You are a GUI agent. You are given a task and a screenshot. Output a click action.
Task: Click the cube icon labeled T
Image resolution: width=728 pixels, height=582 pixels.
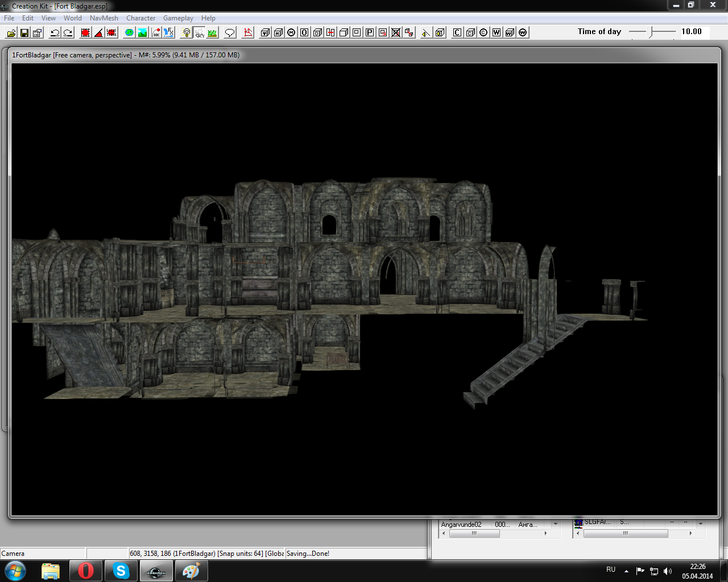click(265, 32)
